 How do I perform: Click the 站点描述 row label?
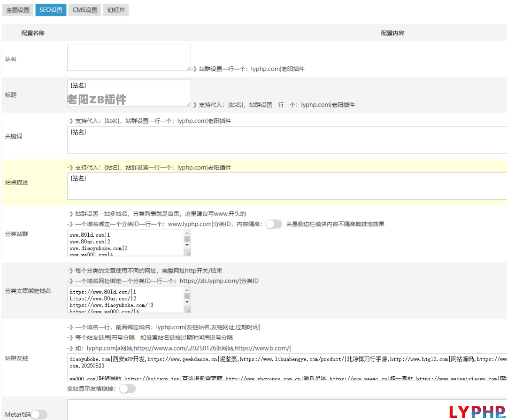[16, 182]
